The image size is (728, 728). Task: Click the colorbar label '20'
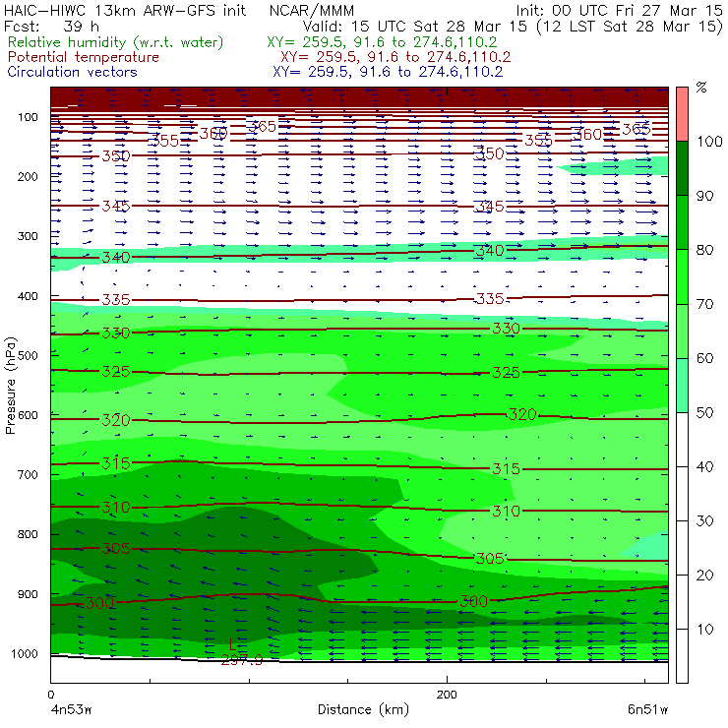click(704, 576)
